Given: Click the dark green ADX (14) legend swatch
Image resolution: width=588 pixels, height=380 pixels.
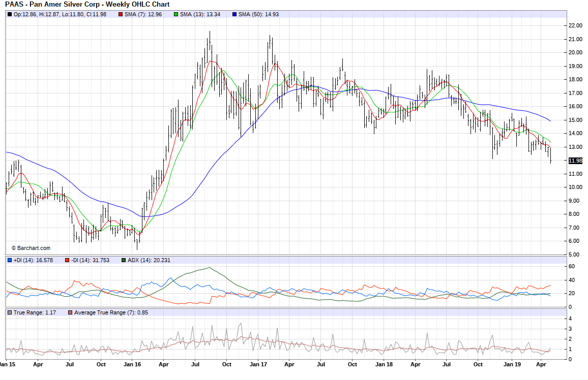Looking at the screenshot, I should [x=124, y=260].
